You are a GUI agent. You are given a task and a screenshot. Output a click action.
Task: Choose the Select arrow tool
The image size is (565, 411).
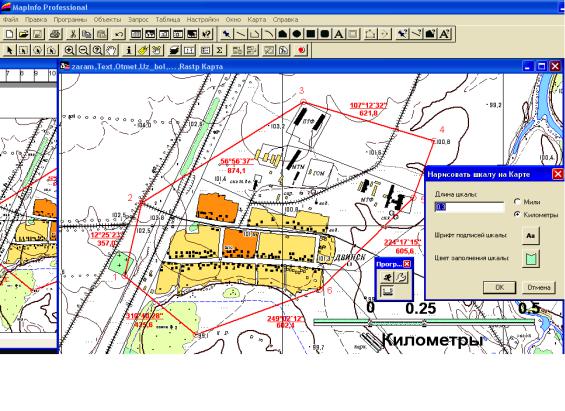tap(10, 50)
